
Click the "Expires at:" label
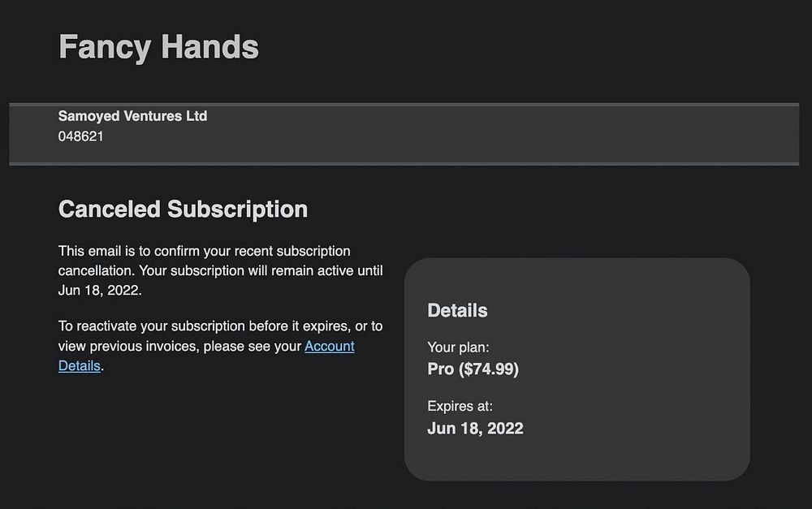460,406
